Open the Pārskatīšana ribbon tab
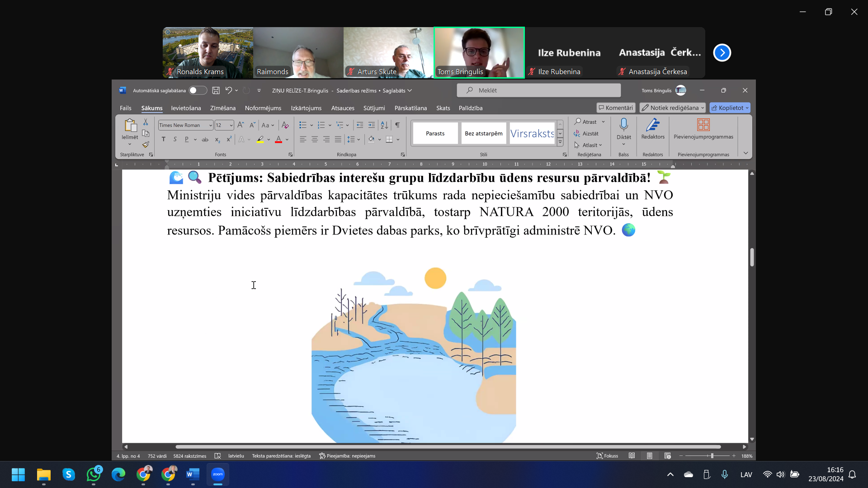This screenshot has height=488, width=868. pyautogui.click(x=410, y=108)
